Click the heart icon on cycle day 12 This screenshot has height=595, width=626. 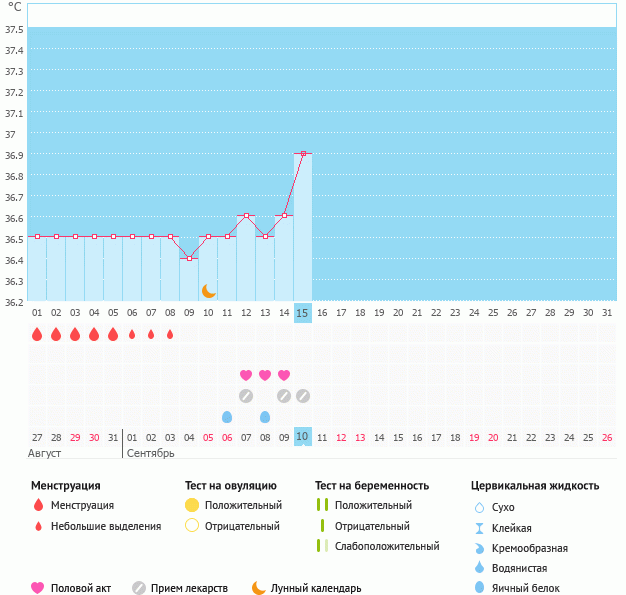246,375
